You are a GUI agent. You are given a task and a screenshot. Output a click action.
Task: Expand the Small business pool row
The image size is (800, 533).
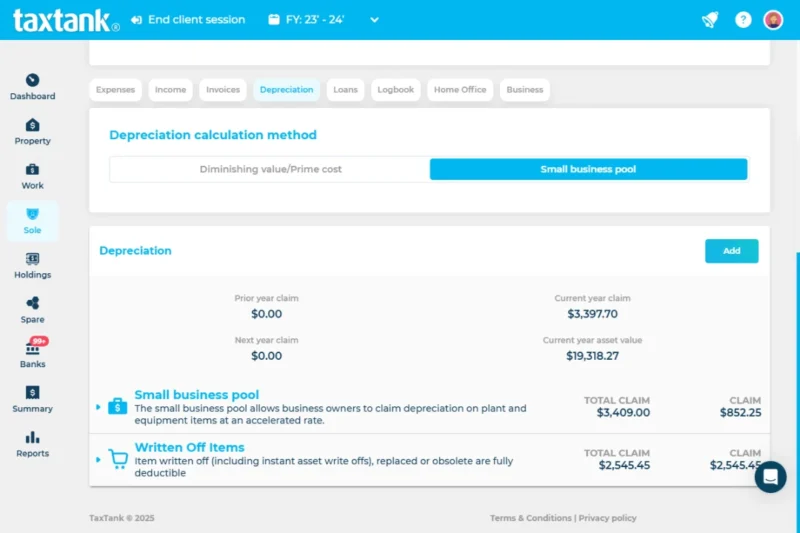pos(98,407)
